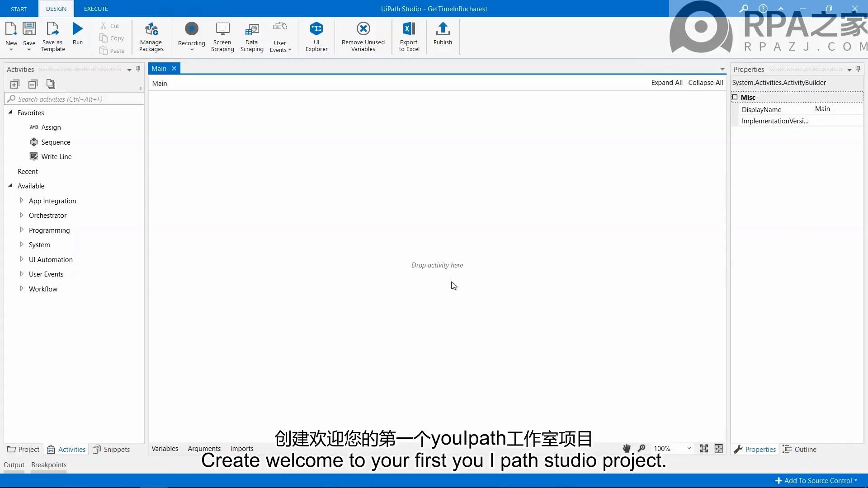Click Manage Packages icon
The width and height of the screenshot is (868, 488).
151,36
